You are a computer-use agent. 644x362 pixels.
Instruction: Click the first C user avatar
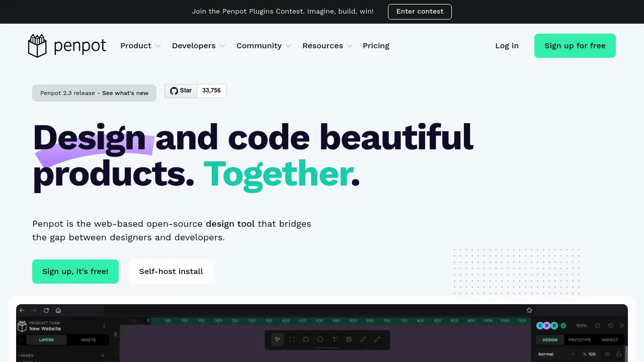(540, 326)
